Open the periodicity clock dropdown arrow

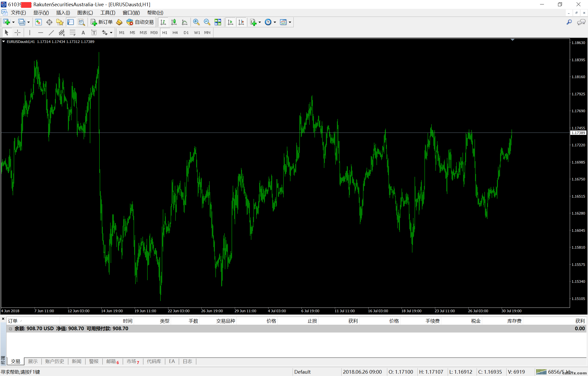click(x=275, y=22)
